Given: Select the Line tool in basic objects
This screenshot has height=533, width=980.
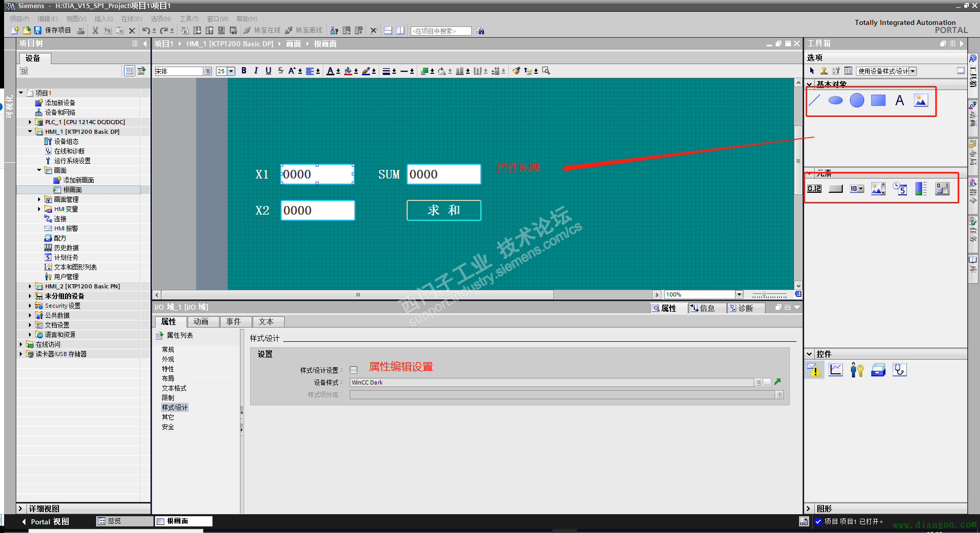Looking at the screenshot, I should click(x=814, y=100).
